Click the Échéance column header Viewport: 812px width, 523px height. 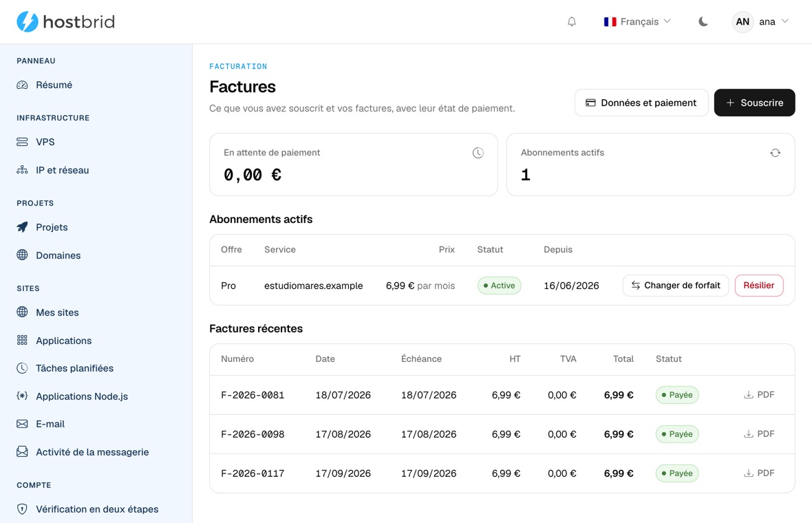click(x=421, y=359)
